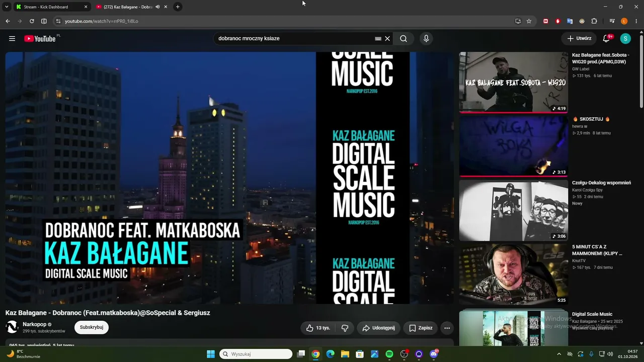The width and height of the screenshot is (644, 362).
Task: Click the YouTube search input field
Action: tap(296, 39)
